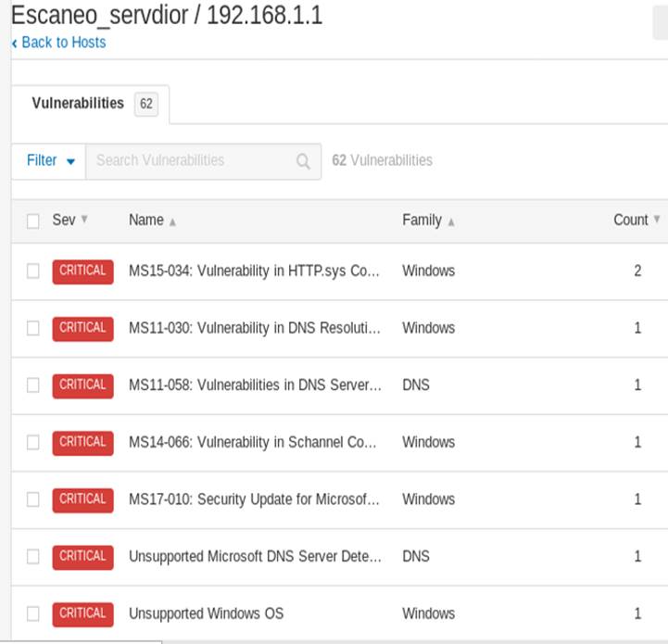Click CRITICAL badge for Unsupported Windows OS

pyautogui.click(x=82, y=613)
